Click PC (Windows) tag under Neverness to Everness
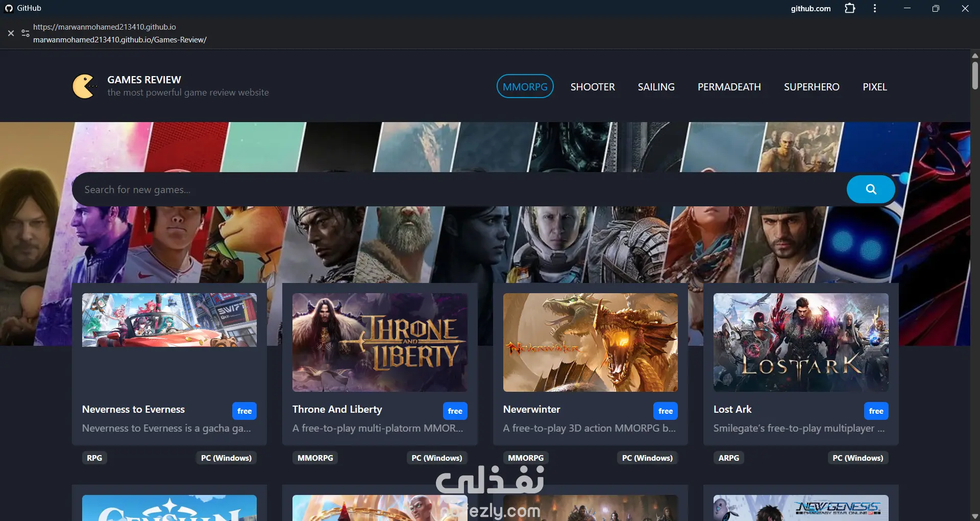Image resolution: width=980 pixels, height=521 pixels. 226,458
